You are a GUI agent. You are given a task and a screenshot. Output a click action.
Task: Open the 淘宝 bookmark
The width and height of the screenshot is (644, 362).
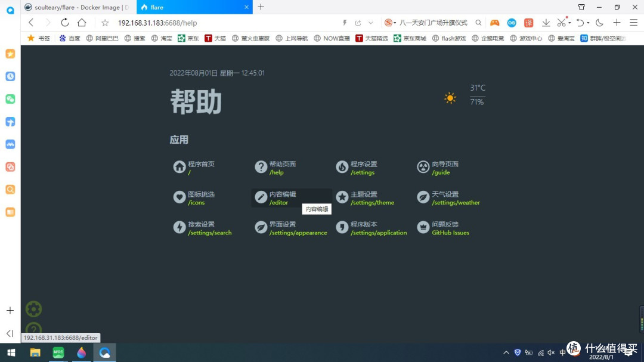[162, 38]
